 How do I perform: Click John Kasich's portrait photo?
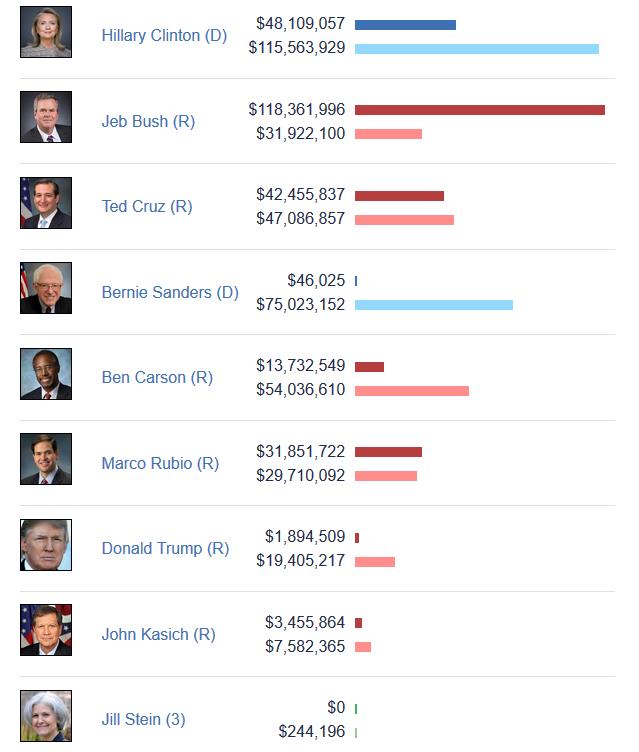pyautogui.click(x=46, y=630)
